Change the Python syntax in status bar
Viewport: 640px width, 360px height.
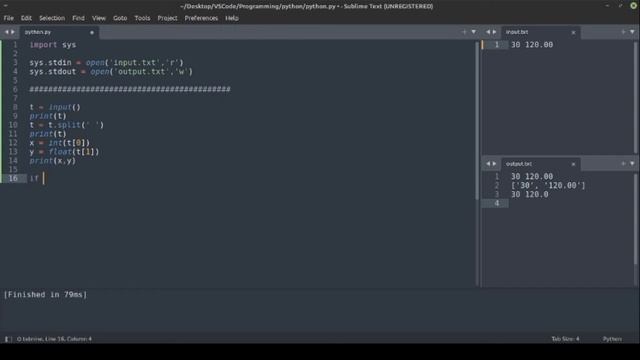pyautogui.click(x=612, y=339)
